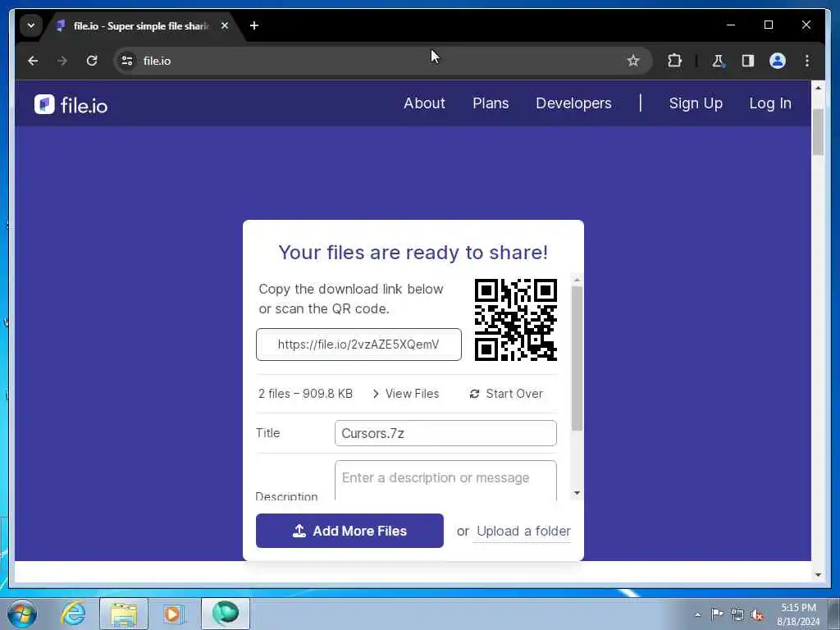Click the Description message box
This screenshot has height=630, width=840.
point(445,480)
